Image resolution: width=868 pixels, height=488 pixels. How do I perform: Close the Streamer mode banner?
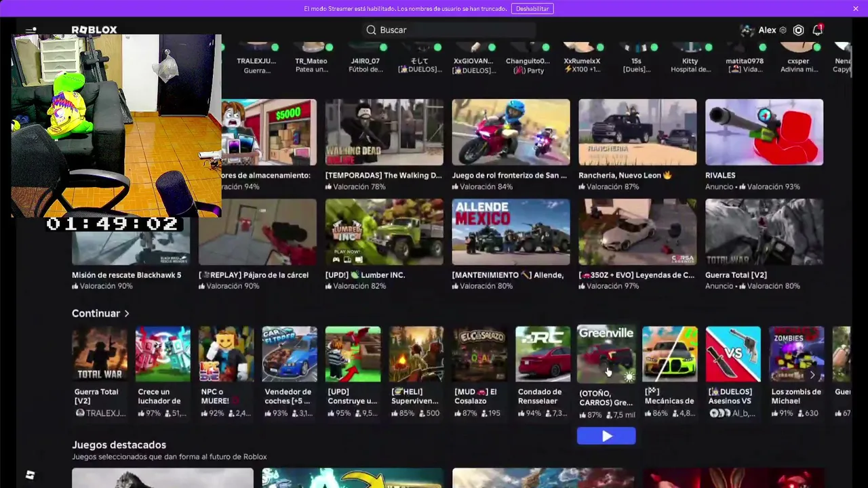[856, 8]
